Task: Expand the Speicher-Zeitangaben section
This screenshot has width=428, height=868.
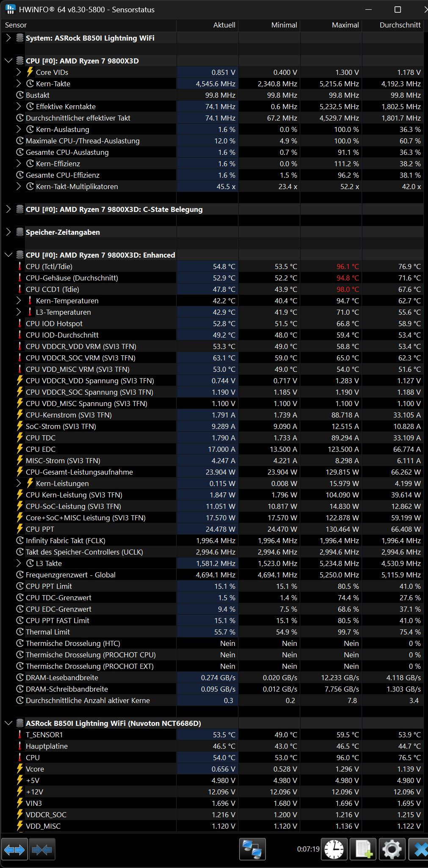Action: 8,232
